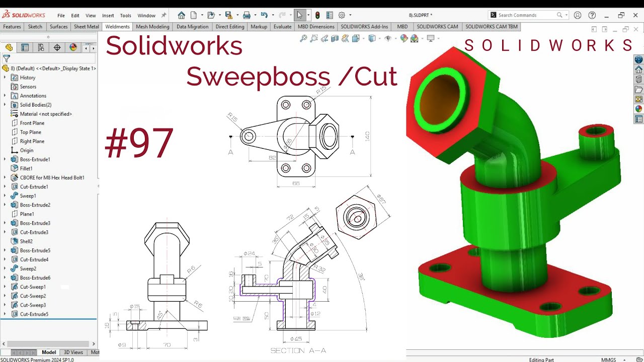This screenshot has height=362, width=644.
Task: Click Zoom to Fit in view toolbar
Action: coord(303,38)
